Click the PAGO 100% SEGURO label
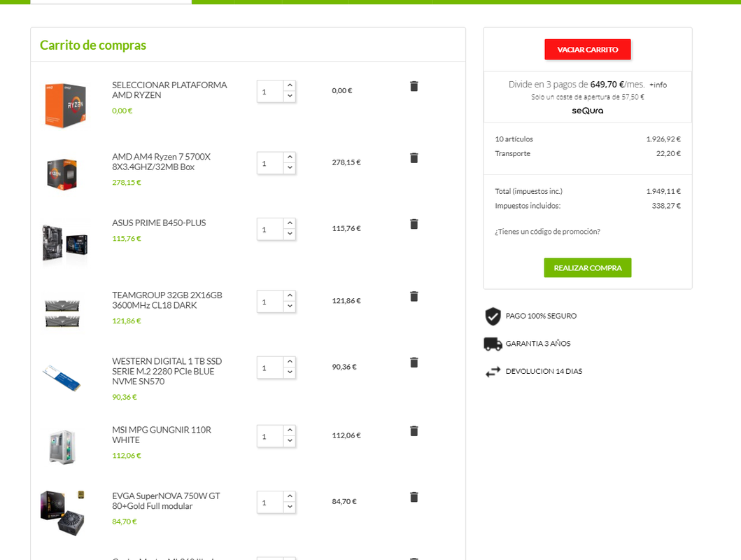Image resolution: width=741 pixels, height=560 pixels. [541, 316]
